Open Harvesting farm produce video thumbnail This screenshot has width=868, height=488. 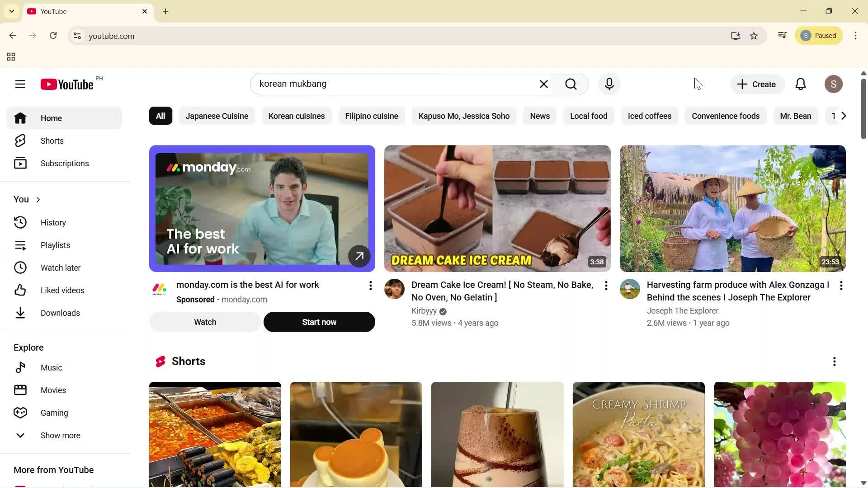coord(732,208)
